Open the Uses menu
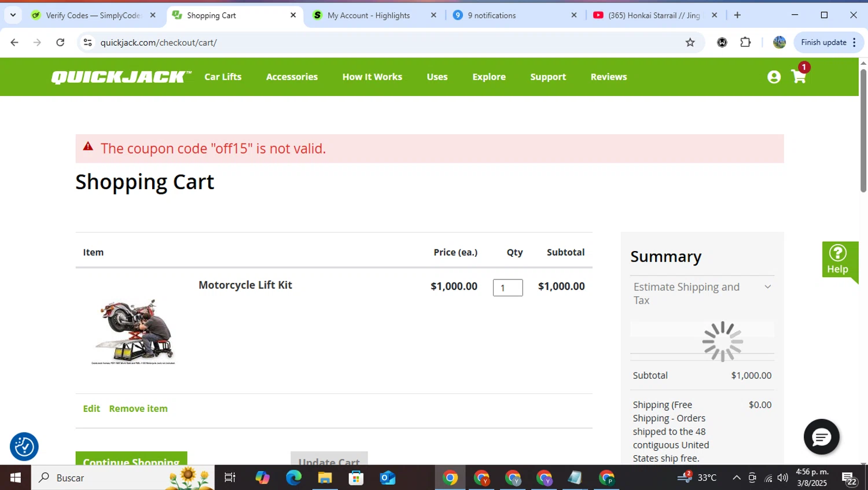Viewport: 868px width, 490px height. [437, 77]
